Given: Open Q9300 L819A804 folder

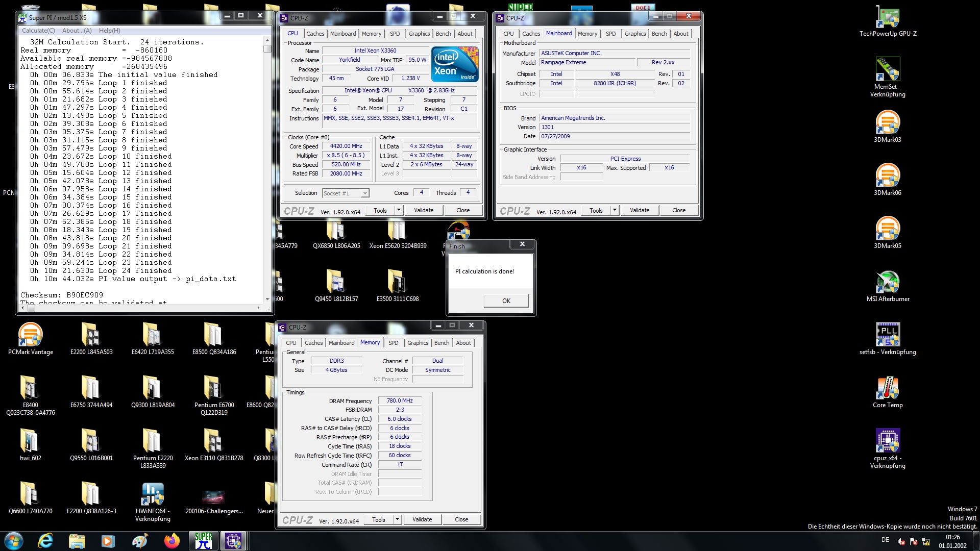Looking at the screenshot, I should point(153,391).
